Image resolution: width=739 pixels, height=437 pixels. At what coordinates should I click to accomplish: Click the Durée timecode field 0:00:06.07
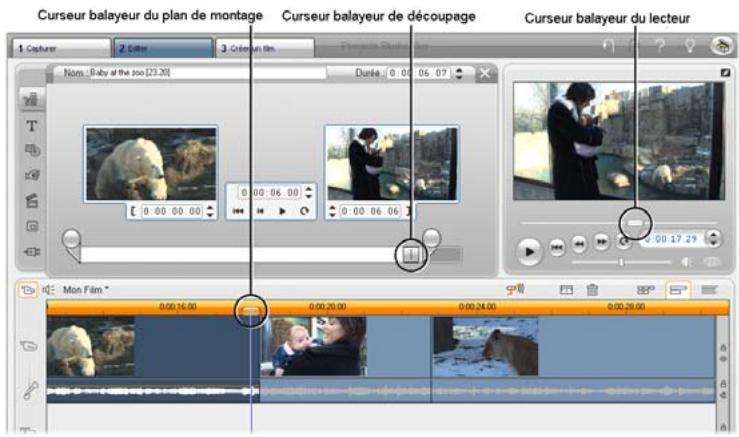(x=418, y=73)
